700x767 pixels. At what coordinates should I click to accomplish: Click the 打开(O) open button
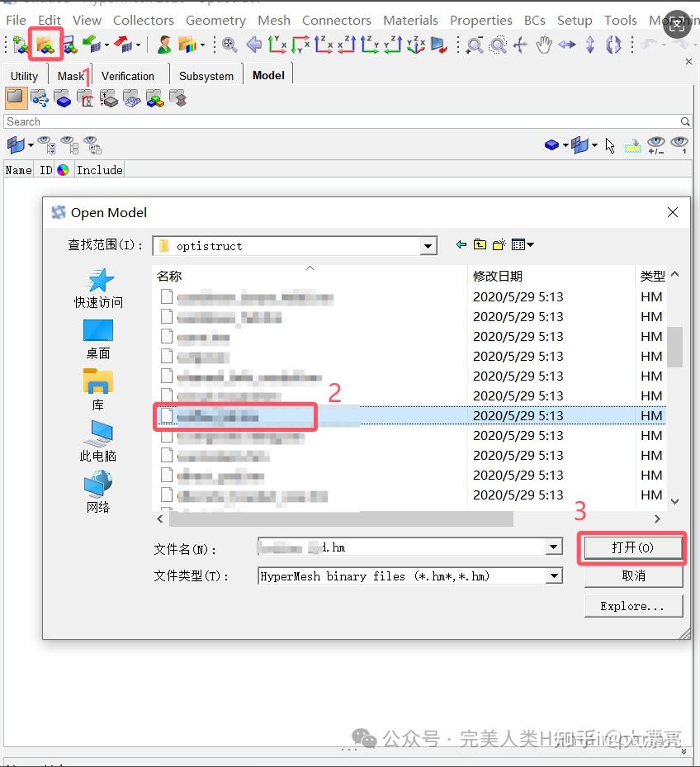[633, 548]
